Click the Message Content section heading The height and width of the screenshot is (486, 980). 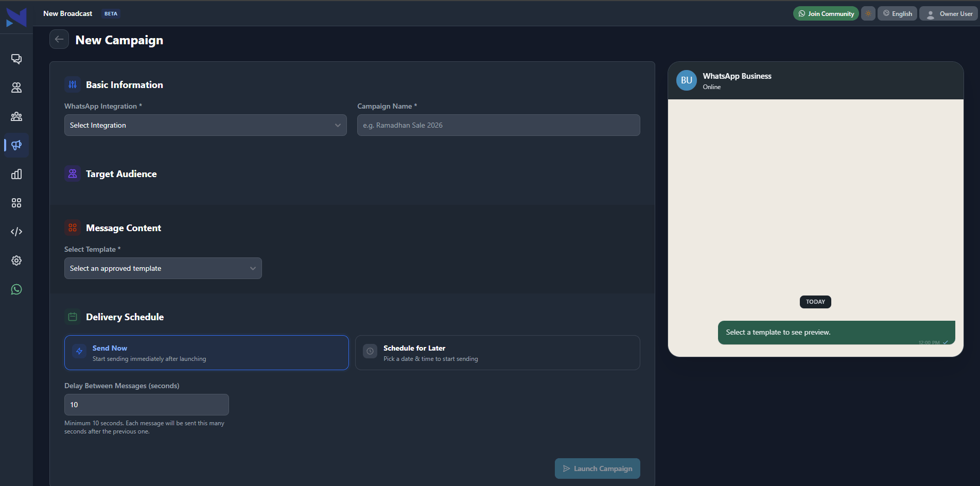pos(124,228)
